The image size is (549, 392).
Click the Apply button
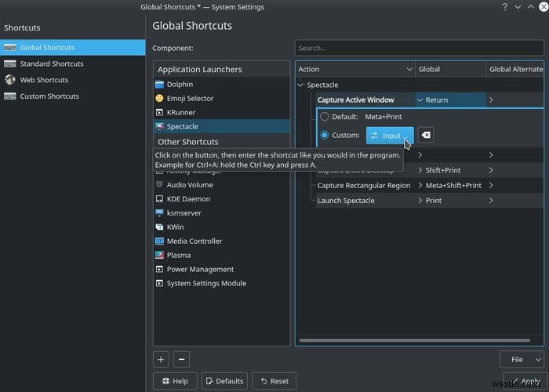(x=524, y=381)
